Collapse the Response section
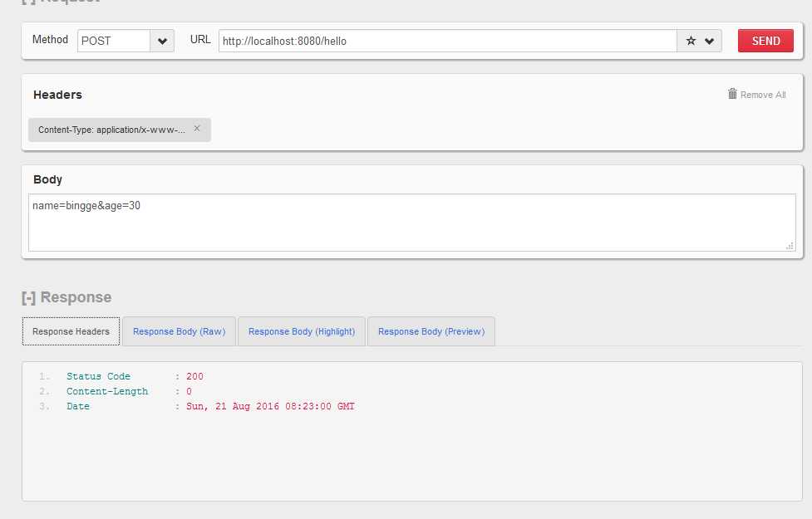 pyautogui.click(x=28, y=297)
